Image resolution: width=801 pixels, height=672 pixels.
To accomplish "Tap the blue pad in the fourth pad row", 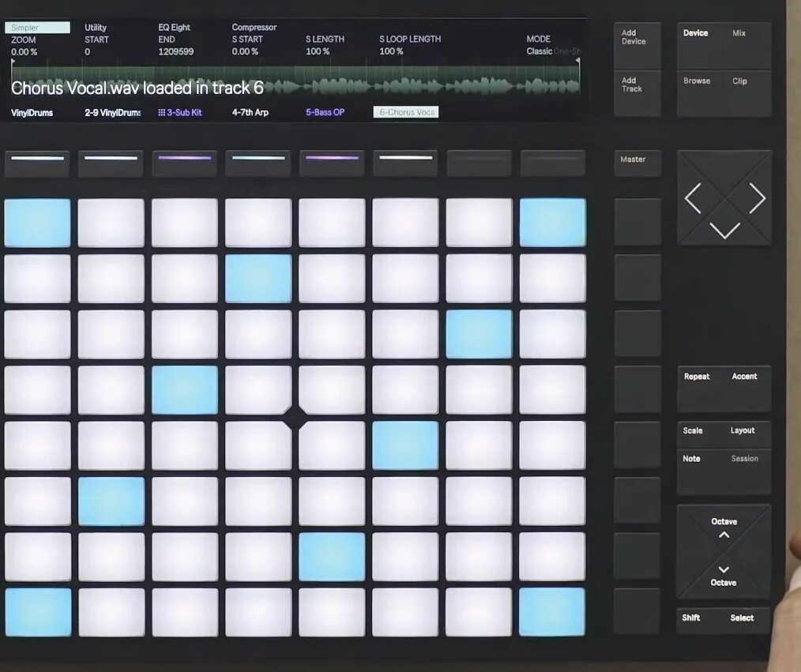I will click(185, 389).
